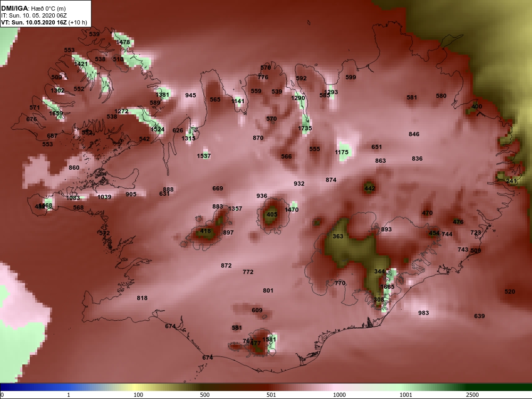Image resolution: width=532 pixels, height=399 pixels.
Task: Click the 1302 value label
Action: point(57,90)
